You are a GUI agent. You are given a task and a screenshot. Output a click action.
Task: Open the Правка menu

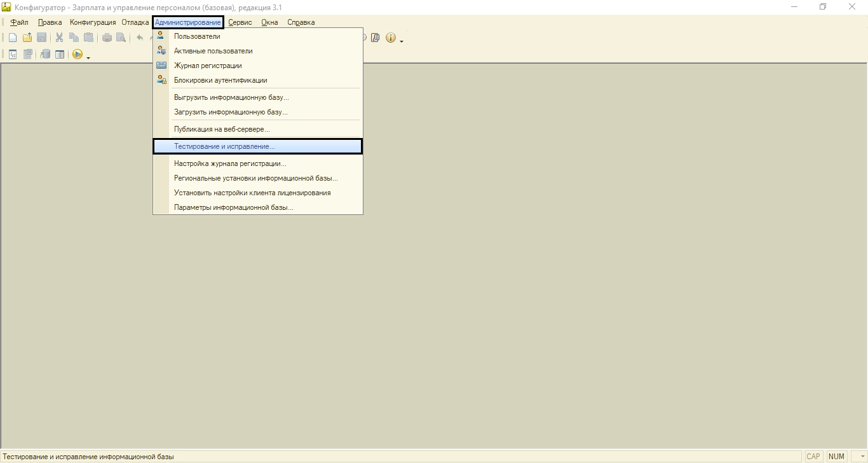tap(50, 22)
